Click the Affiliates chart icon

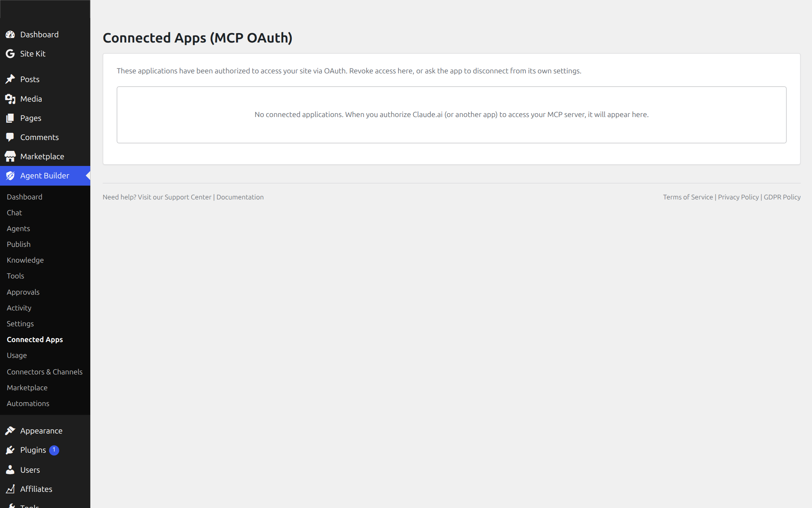click(x=10, y=489)
